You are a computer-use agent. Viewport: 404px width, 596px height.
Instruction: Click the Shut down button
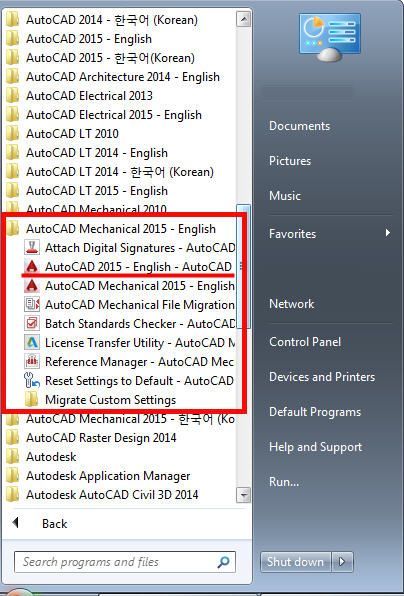pos(296,561)
